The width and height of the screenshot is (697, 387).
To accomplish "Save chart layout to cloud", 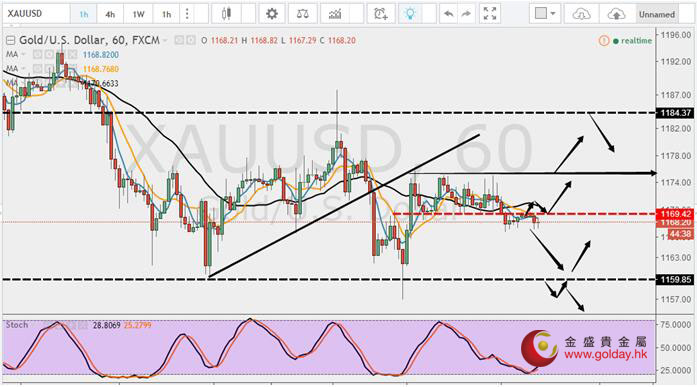I will (x=616, y=14).
